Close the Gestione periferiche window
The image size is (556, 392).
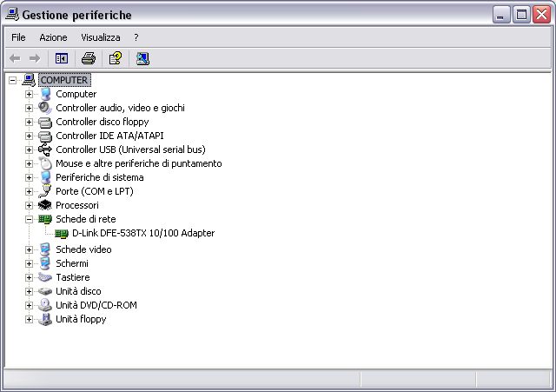click(542, 15)
